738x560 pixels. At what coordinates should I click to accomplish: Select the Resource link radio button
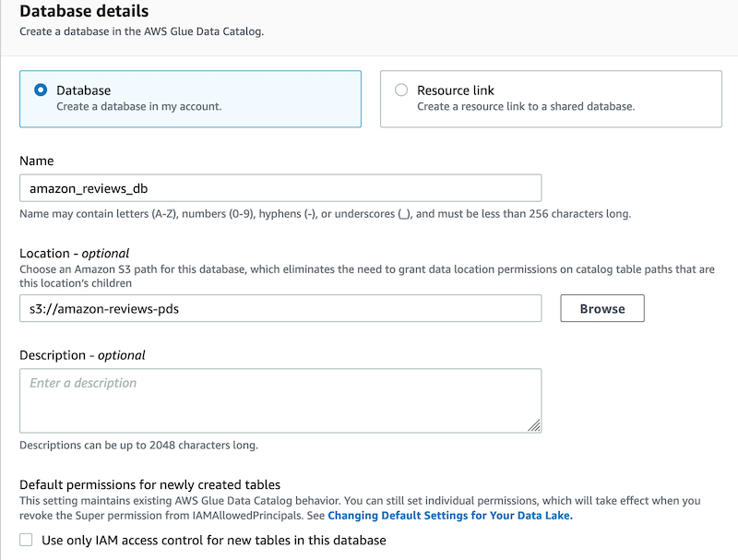pyautogui.click(x=401, y=89)
